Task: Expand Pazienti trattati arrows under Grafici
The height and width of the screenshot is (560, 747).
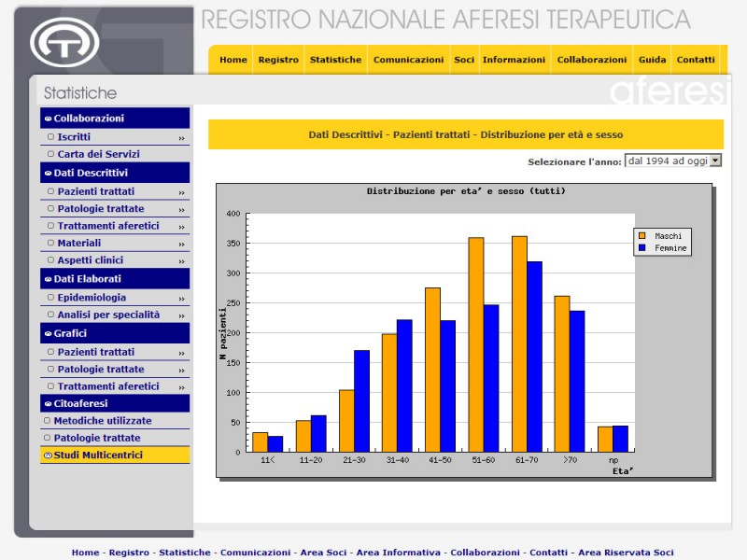Action: (181, 354)
